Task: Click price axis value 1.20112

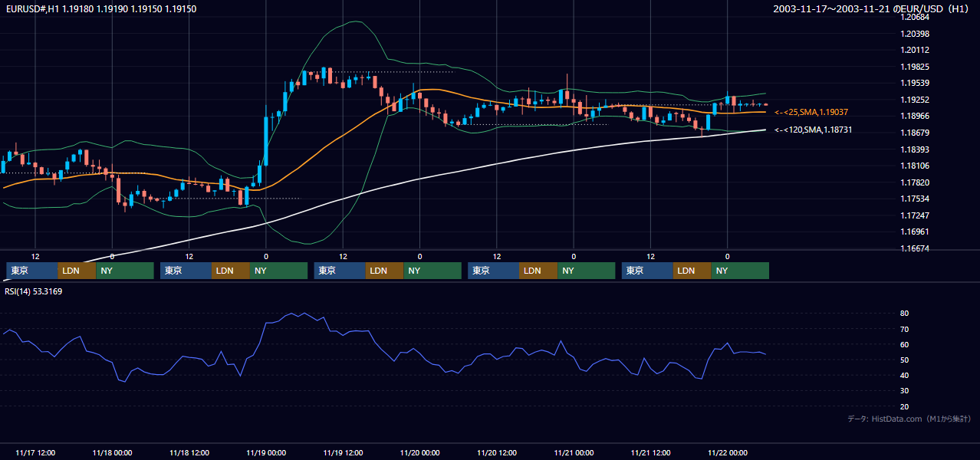Action: [x=916, y=50]
